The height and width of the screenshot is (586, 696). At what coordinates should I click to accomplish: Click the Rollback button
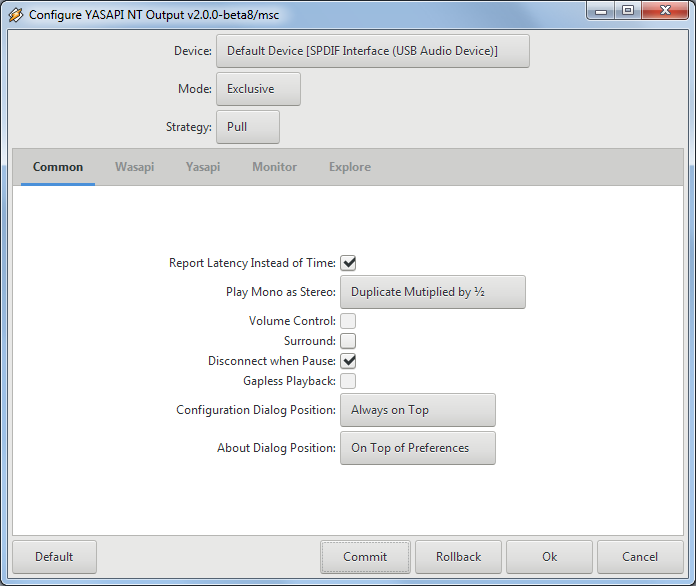pyautogui.click(x=458, y=557)
